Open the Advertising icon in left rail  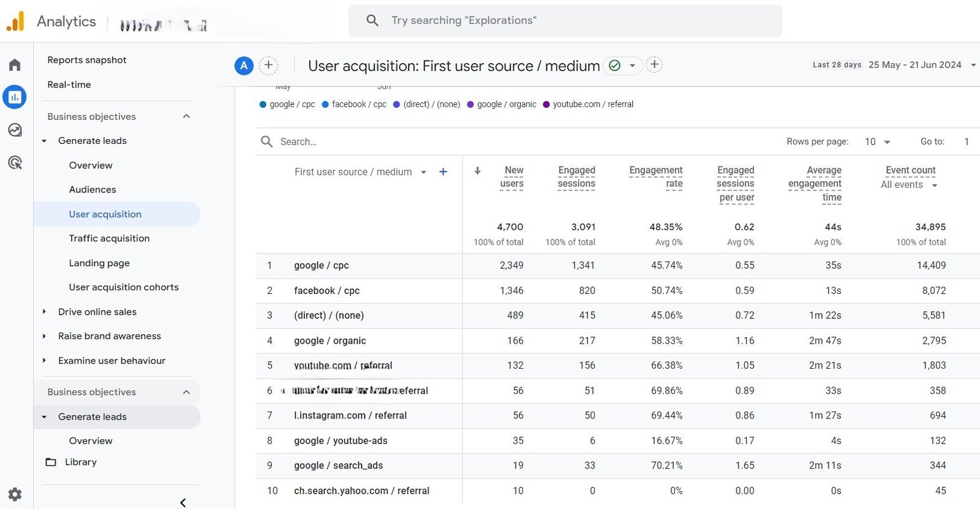pos(15,162)
